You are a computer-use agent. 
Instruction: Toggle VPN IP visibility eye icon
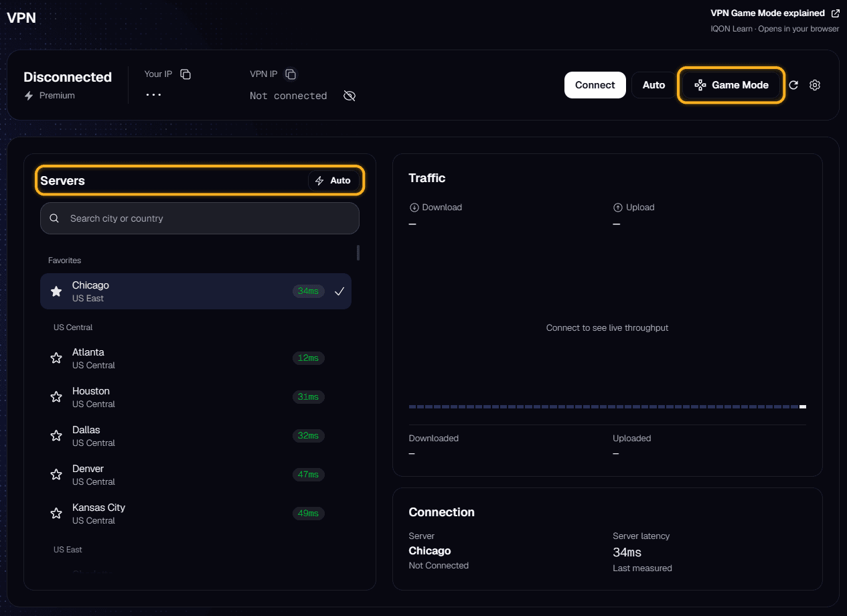[x=349, y=96]
